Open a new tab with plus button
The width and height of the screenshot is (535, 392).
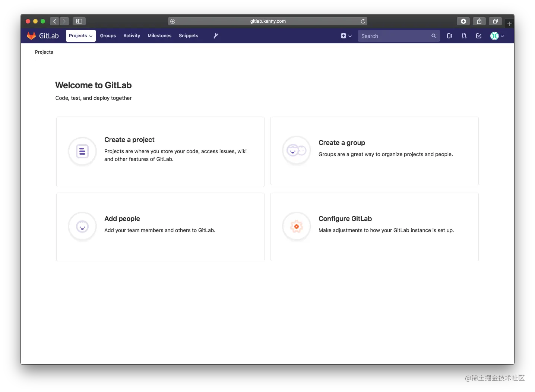click(x=509, y=23)
